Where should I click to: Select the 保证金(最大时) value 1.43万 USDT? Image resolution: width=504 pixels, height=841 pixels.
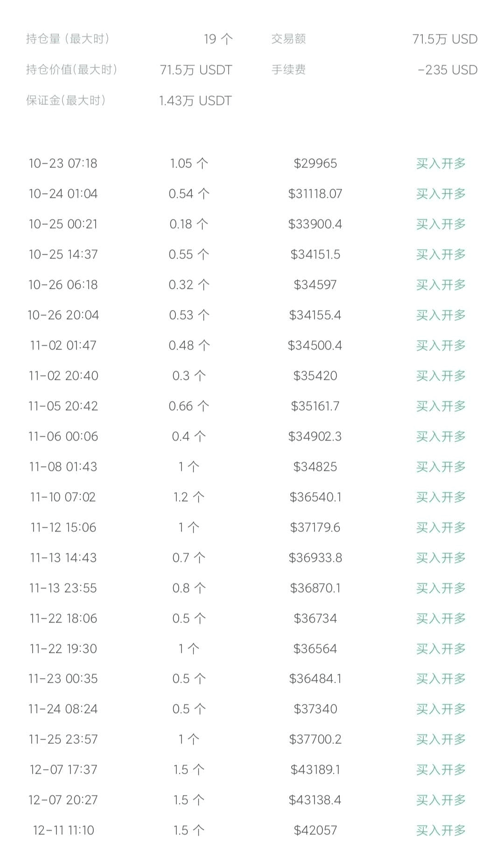195,100
